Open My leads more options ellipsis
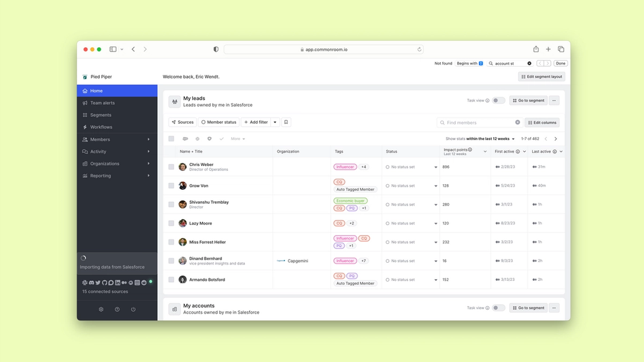644x362 pixels. pos(554,101)
